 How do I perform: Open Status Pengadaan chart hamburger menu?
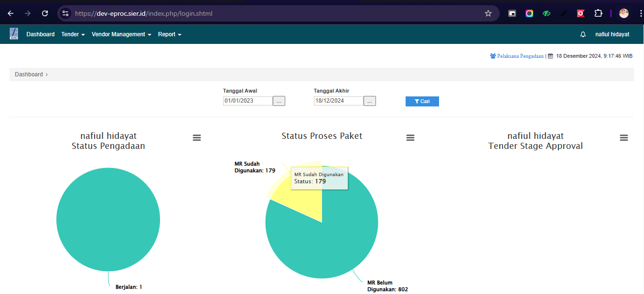click(x=197, y=137)
